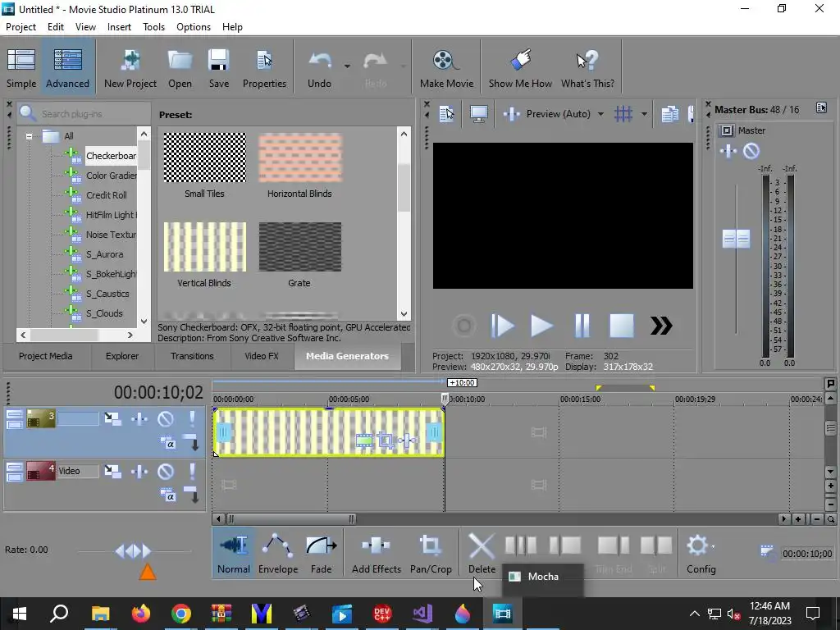This screenshot has width=840, height=630.
Task: Click Make Movie reel icon
Action: pos(446,67)
